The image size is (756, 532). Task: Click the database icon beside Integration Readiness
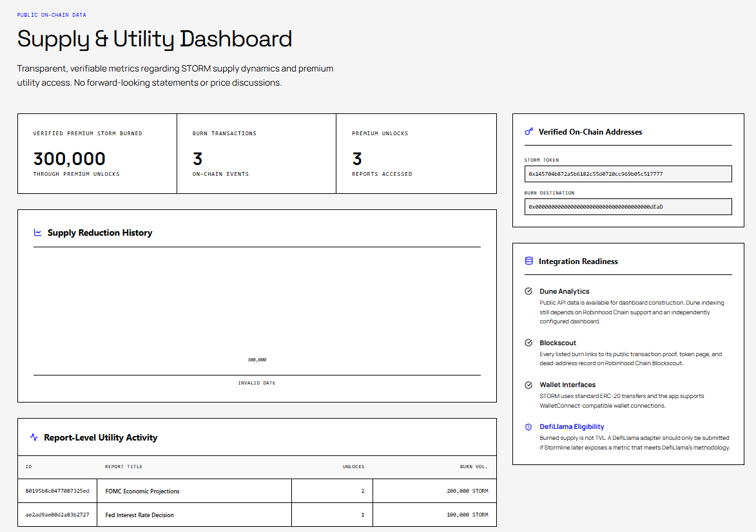click(529, 261)
